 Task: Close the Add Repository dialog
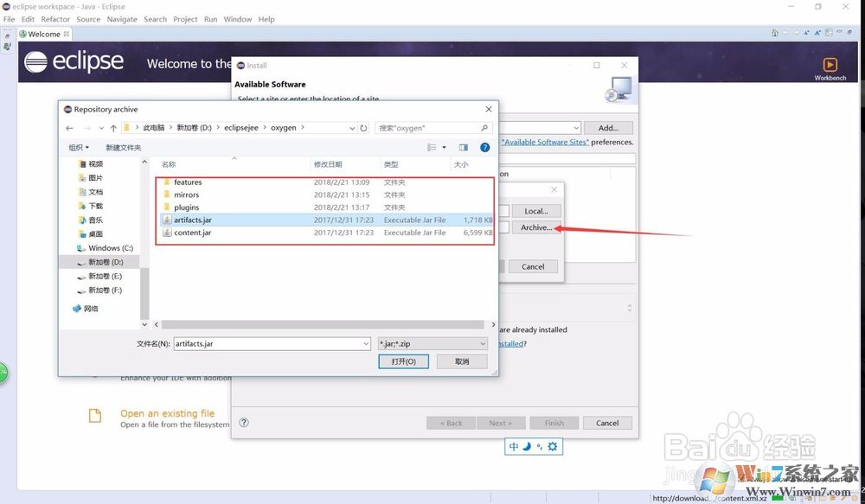pyautogui.click(x=554, y=189)
